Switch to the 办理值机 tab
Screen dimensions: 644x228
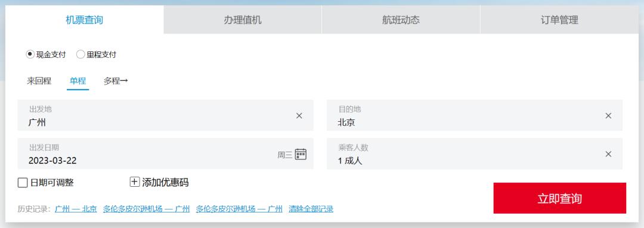[x=242, y=20]
